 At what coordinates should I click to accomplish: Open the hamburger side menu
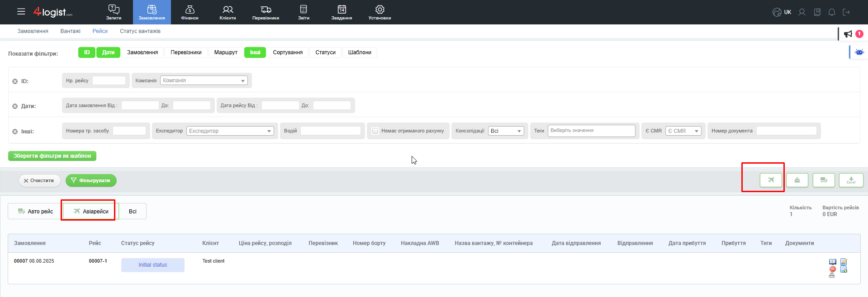(21, 12)
